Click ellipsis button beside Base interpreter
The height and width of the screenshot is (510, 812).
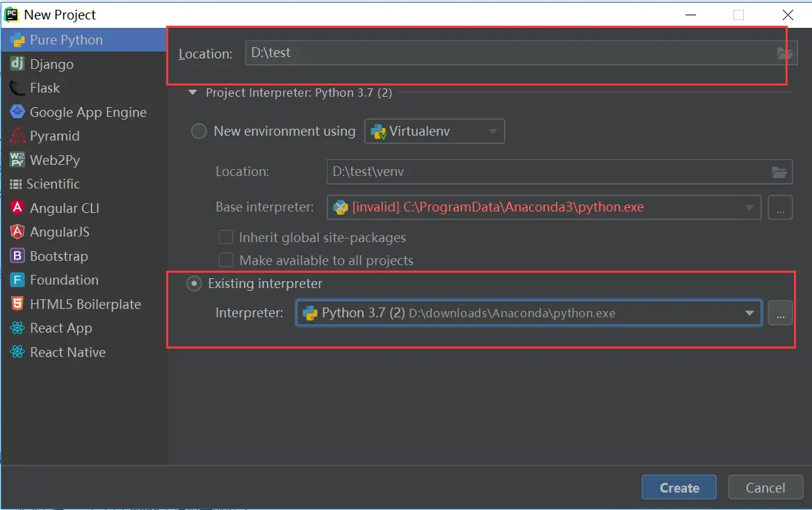tap(780, 207)
